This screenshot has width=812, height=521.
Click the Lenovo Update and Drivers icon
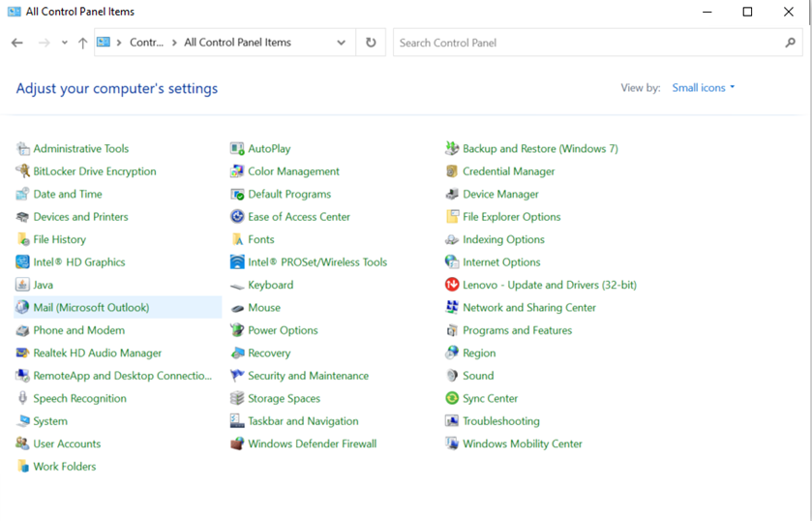point(452,285)
